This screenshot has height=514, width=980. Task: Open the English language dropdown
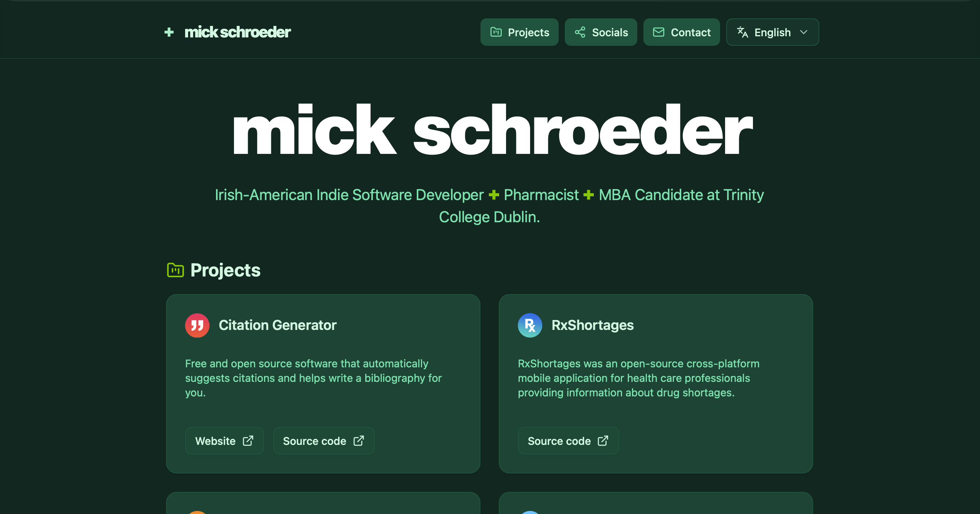[x=772, y=32]
